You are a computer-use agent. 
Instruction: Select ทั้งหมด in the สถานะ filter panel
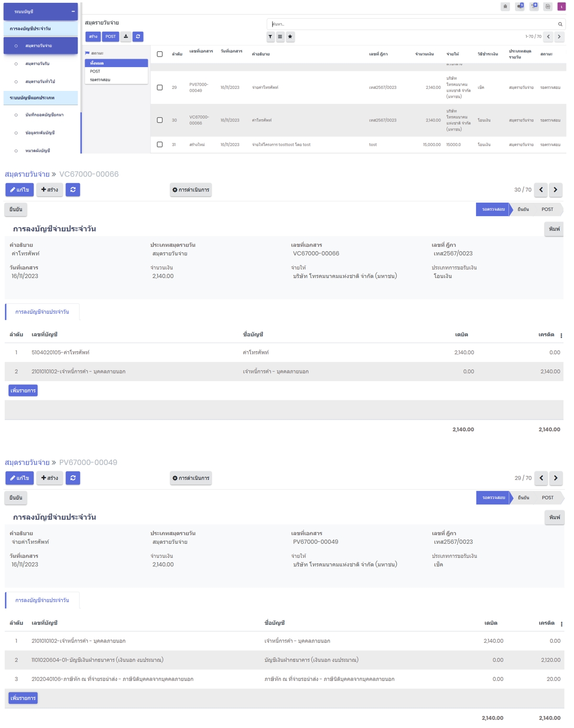(x=116, y=63)
